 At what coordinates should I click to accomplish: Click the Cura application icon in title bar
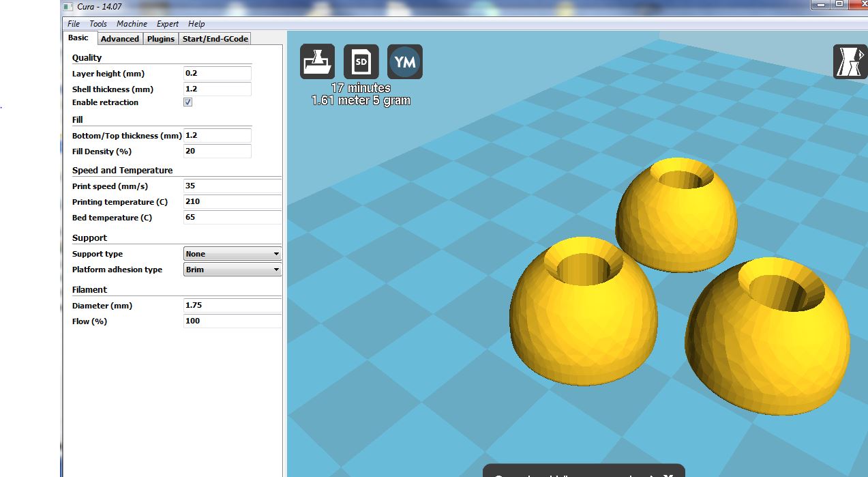[x=68, y=6]
